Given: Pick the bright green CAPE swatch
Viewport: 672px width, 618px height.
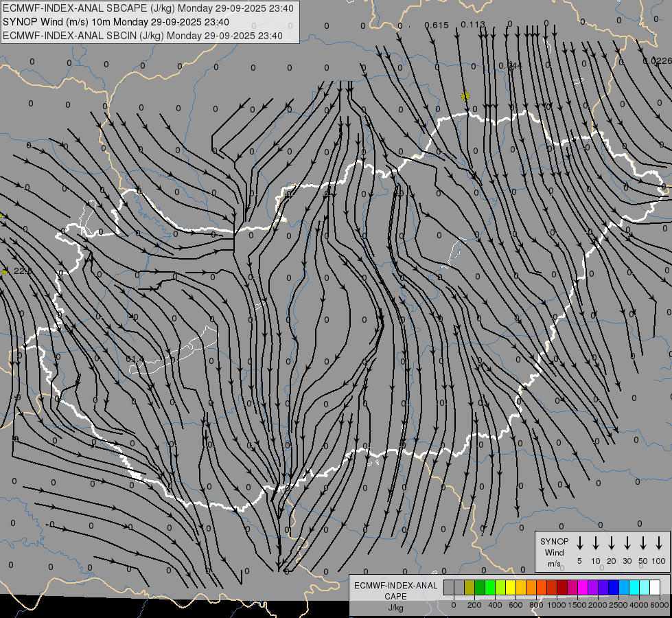Looking at the screenshot, I should pos(490,587).
